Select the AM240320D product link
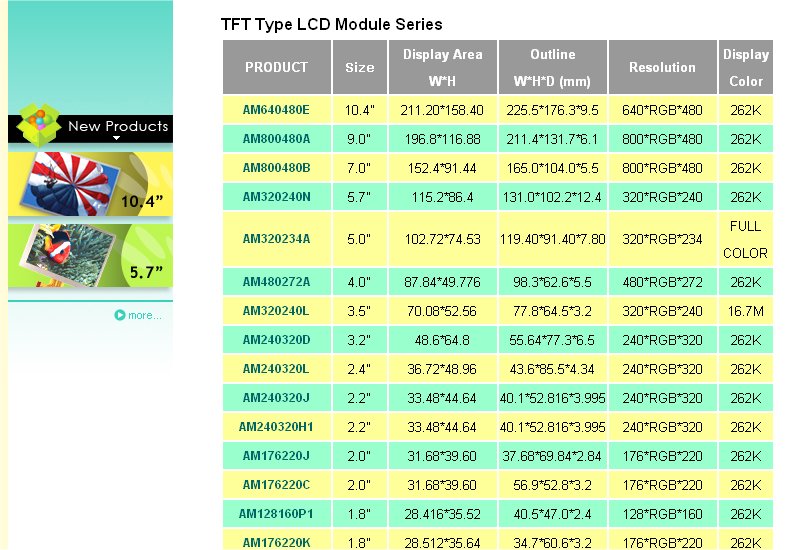Image resolution: width=795 pixels, height=550 pixels. pos(276,340)
